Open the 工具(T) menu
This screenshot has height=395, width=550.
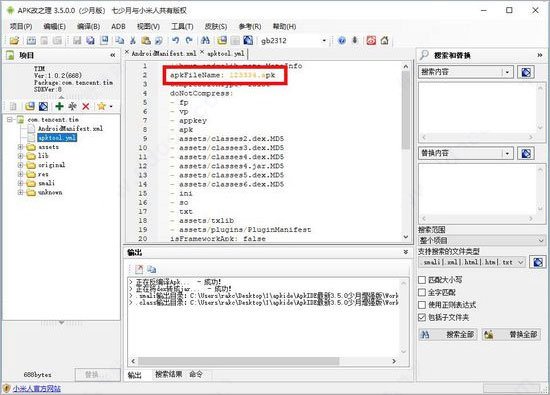pyautogui.click(x=182, y=26)
